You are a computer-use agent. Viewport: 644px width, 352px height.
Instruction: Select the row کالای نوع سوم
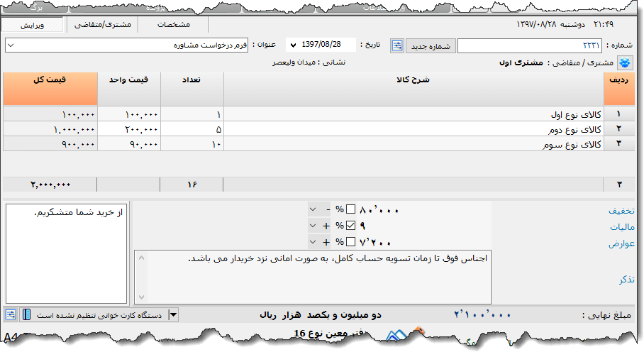click(318, 144)
